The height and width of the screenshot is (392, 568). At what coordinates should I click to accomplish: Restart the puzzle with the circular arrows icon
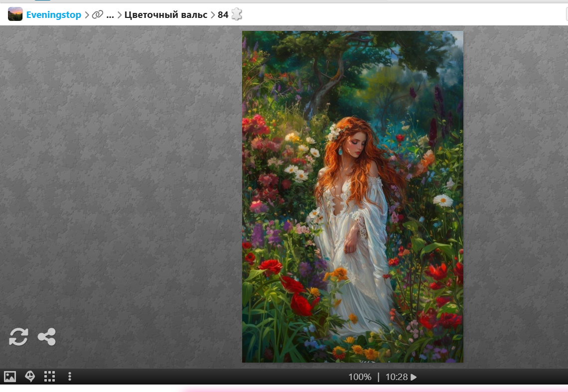click(18, 337)
